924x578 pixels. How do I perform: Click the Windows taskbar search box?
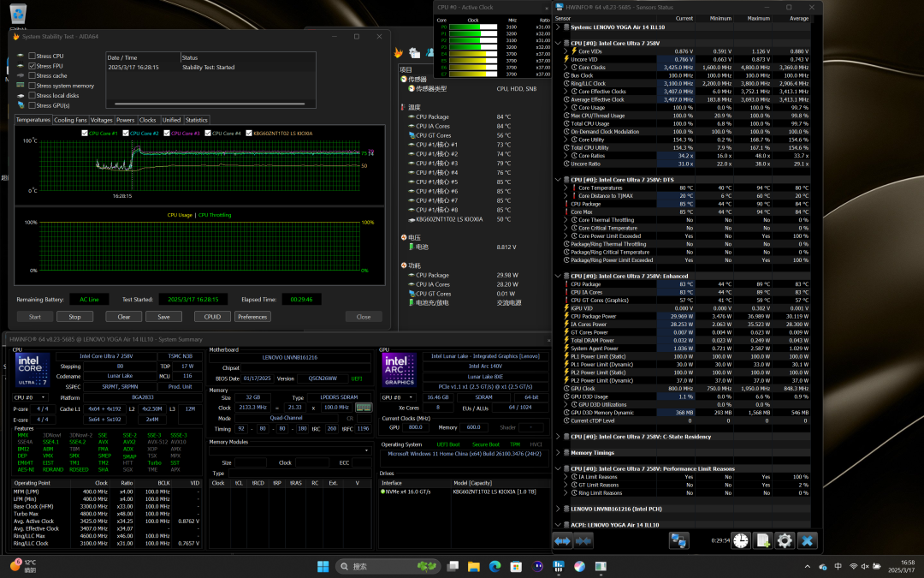coord(387,566)
